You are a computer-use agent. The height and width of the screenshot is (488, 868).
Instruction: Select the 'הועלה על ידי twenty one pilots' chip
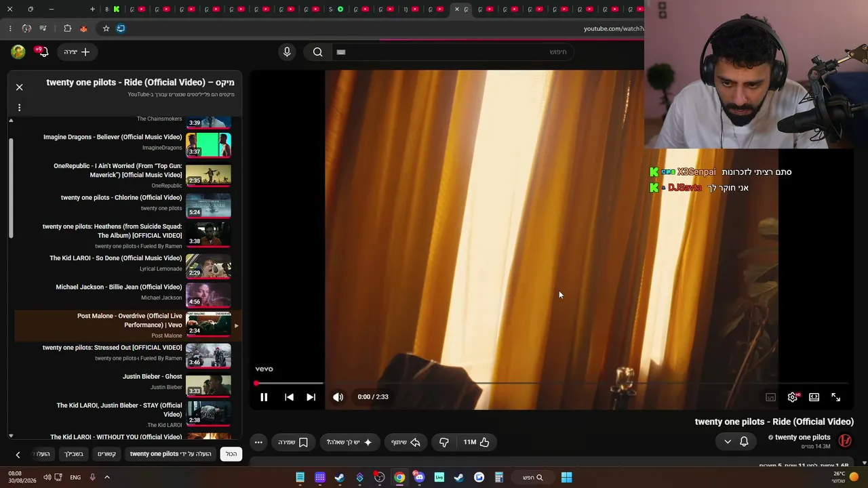point(170,453)
